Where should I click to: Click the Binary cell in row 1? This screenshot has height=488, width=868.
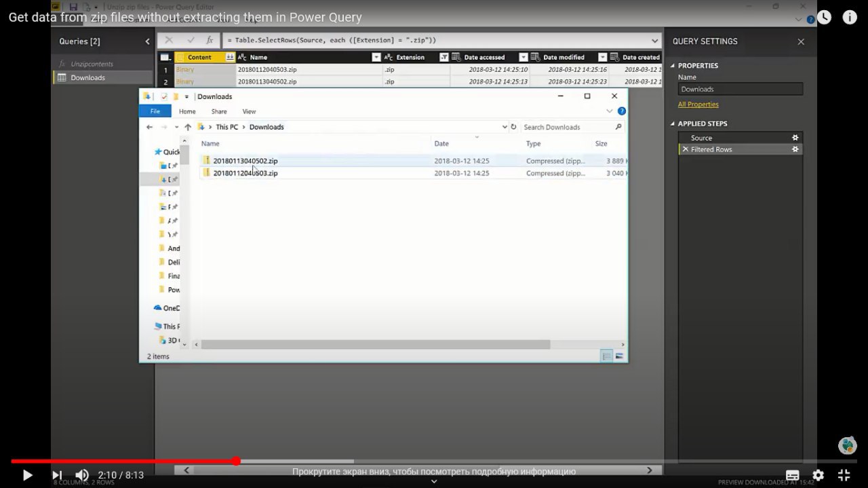click(x=204, y=69)
